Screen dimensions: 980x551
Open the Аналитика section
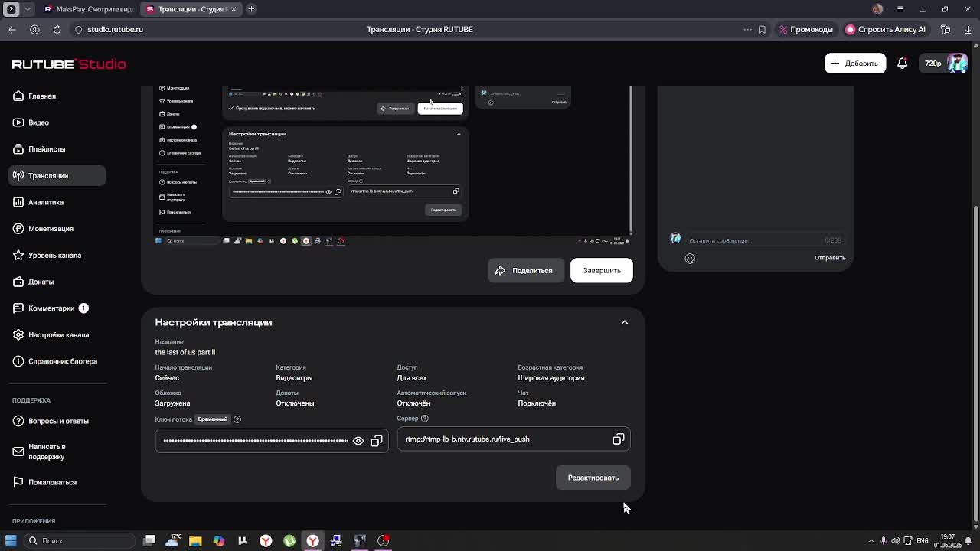click(57, 202)
